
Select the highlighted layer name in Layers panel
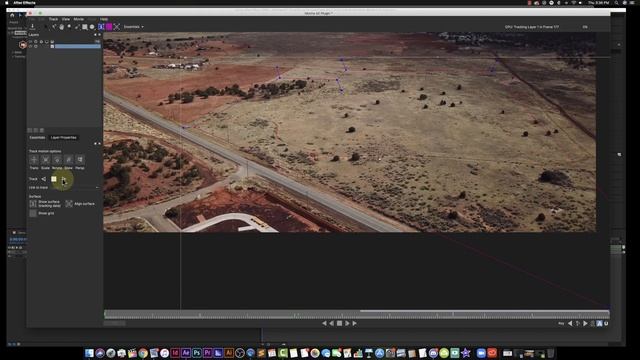78,46
